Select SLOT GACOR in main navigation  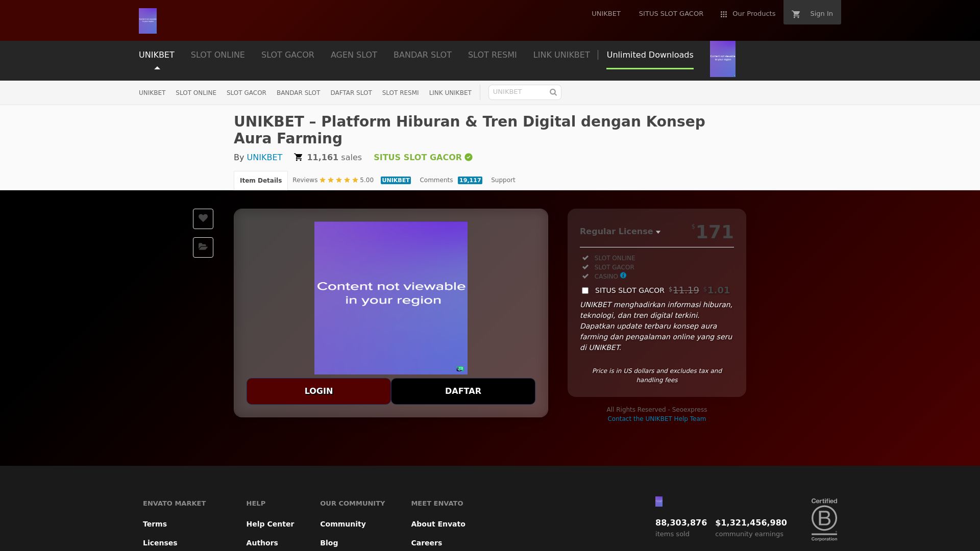coord(287,55)
